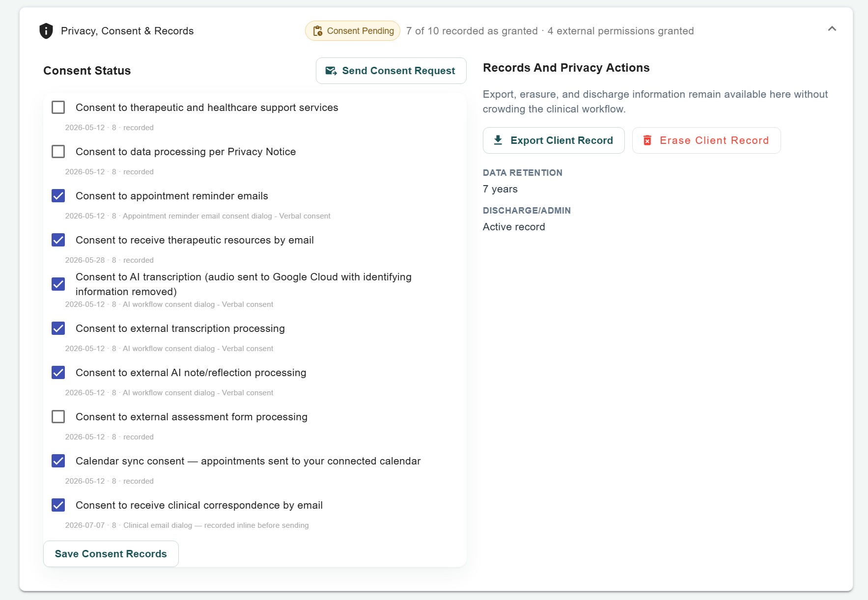Viewport: 868px width, 600px height.
Task: Uncheck consent to AI transcription via Google Cloud
Action: [58, 284]
